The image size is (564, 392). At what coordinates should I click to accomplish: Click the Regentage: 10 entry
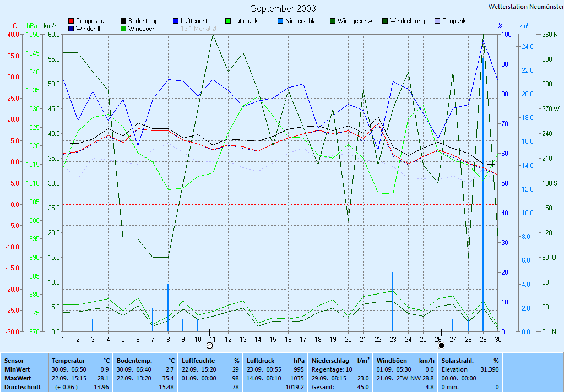[x=332, y=369]
